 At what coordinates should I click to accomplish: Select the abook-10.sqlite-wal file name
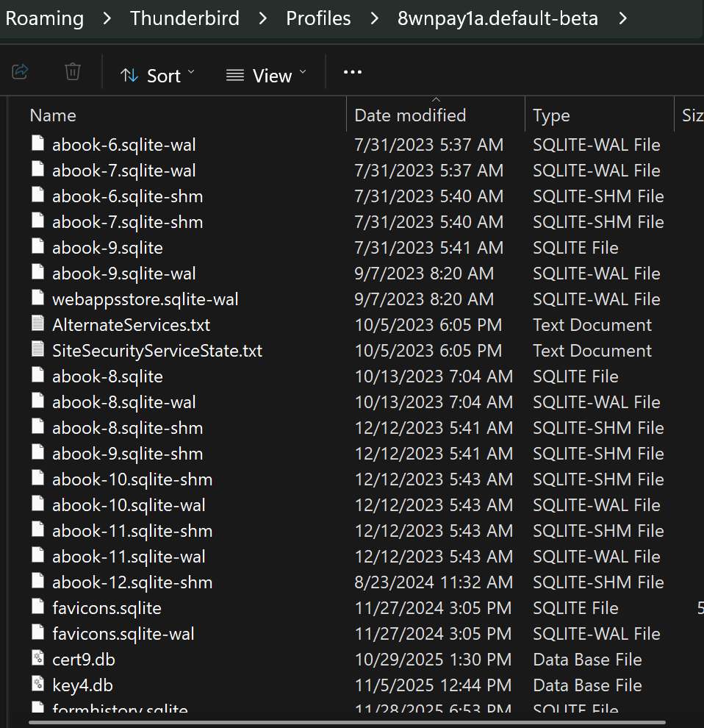click(129, 505)
